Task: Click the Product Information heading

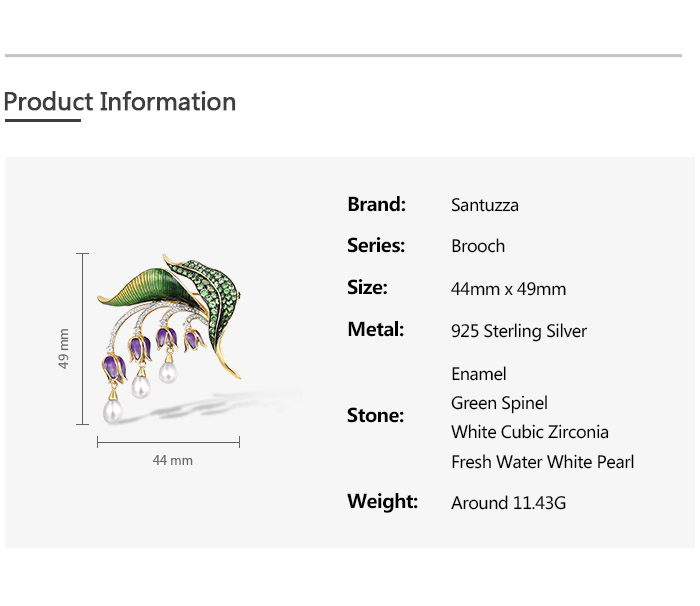Action: pyautogui.click(x=120, y=102)
